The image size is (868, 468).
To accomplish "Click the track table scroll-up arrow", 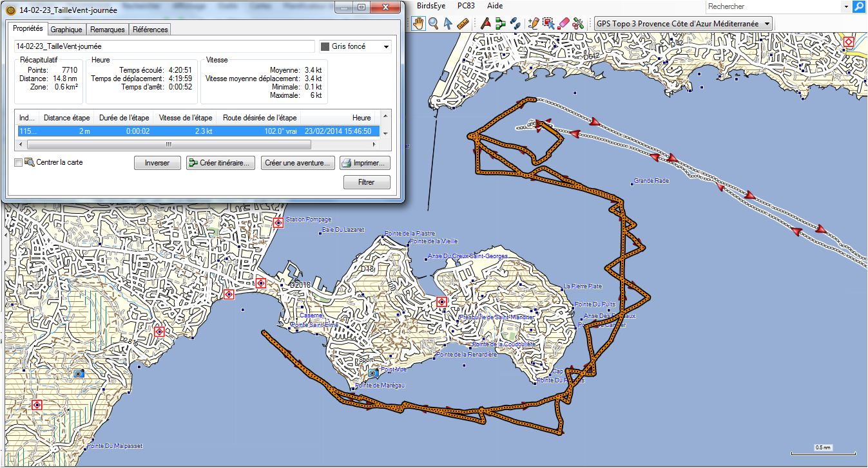I will (x=386, y=116).
